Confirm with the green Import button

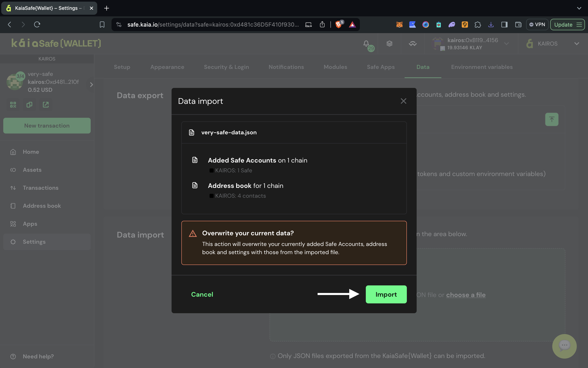point(386,294)
